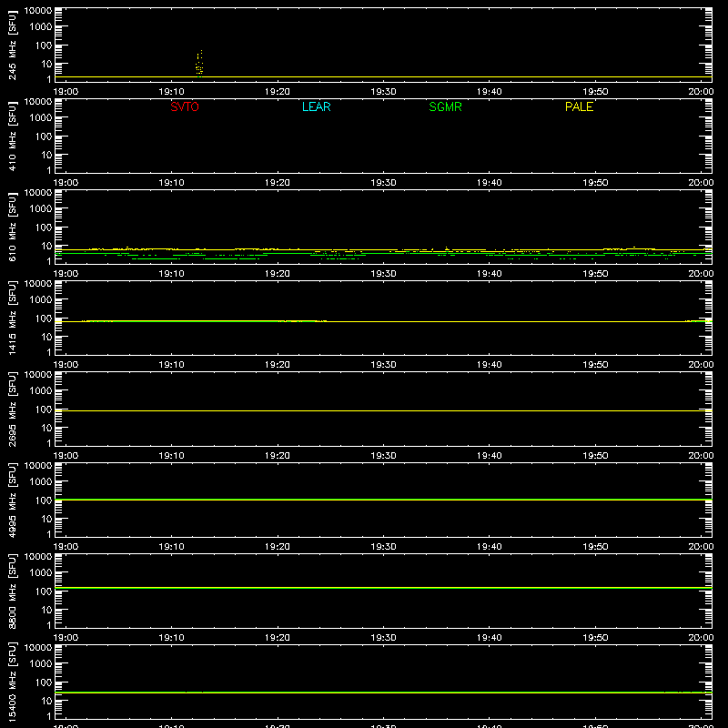Click 19:00 tick below the 610 MHz plot
Image resolution: width=728 pixels, height=728 pixels.
point(66,274)
